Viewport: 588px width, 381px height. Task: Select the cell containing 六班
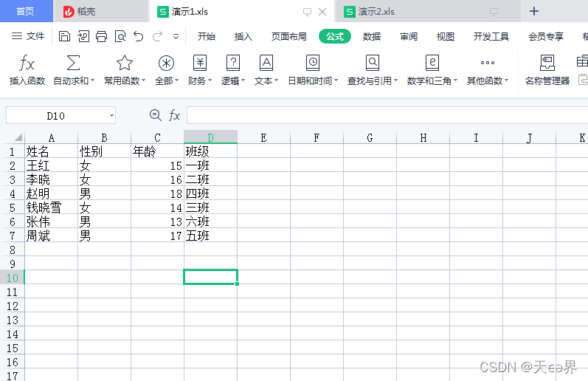point(210,222)
